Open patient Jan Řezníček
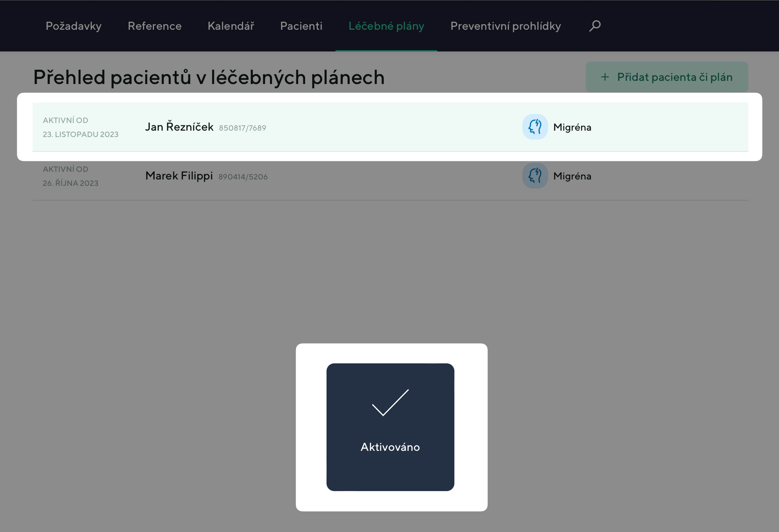779x532 pixels. (179, 127)
